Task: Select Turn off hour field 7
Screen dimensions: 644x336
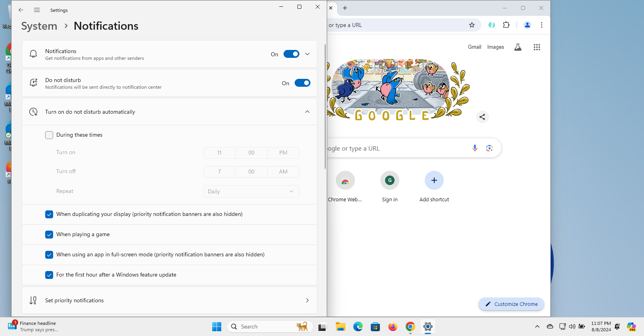Action: tap(219, 172)
